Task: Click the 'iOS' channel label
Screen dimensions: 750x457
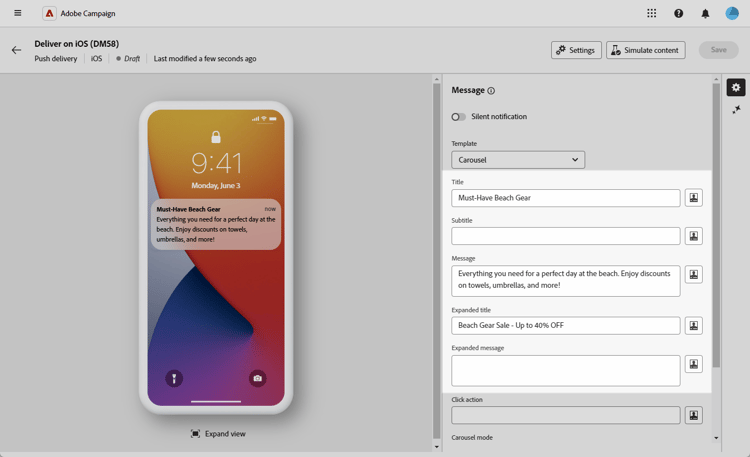Action: 97,58
